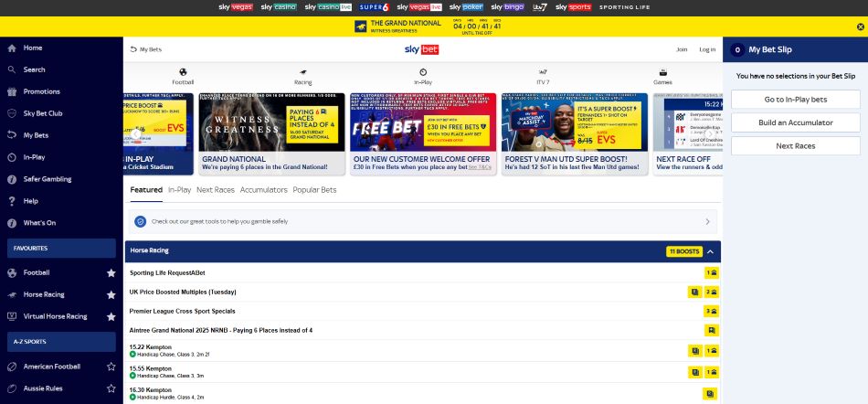Open Aussie Rules in A-Z Sports
868x404 pixels.
pos(43,388)
